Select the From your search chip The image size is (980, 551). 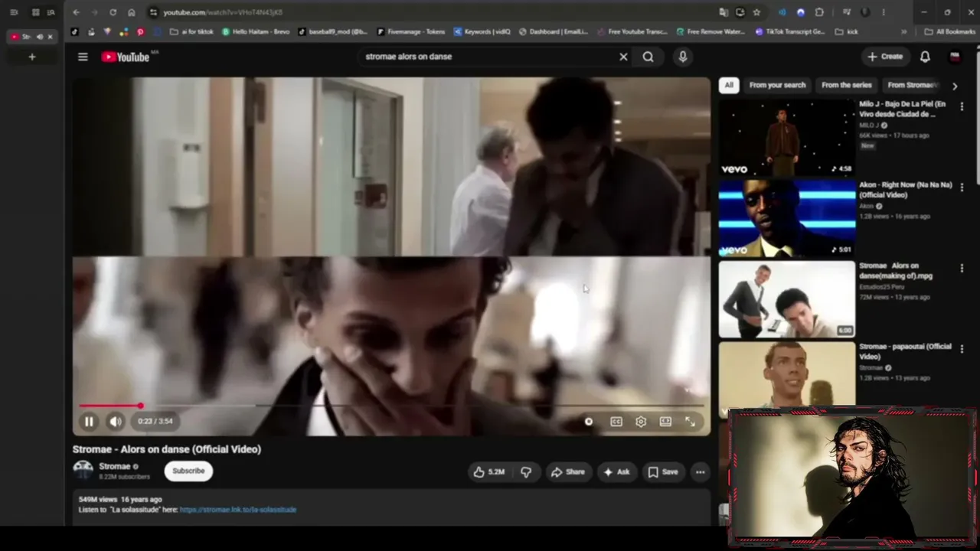pyautogui.click(x=777, y=85)
